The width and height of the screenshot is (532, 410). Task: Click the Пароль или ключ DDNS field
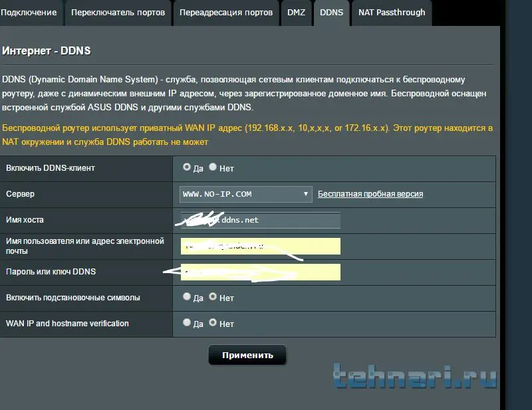pos(261,272)
